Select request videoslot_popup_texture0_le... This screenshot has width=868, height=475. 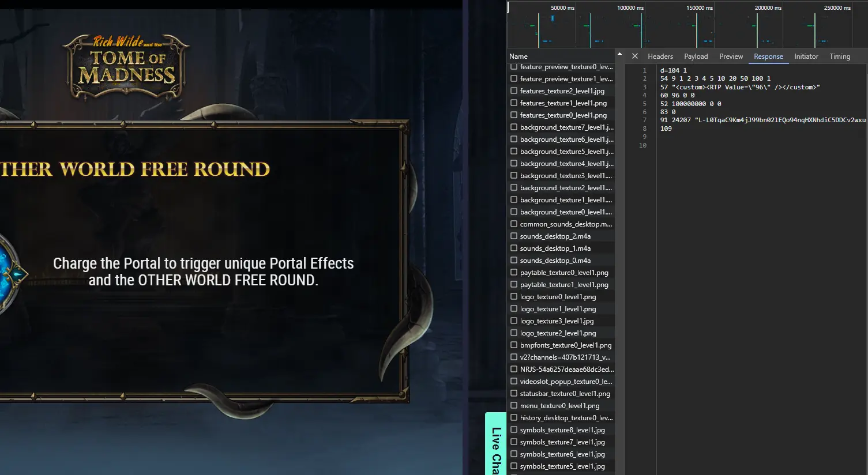[566, 382]
